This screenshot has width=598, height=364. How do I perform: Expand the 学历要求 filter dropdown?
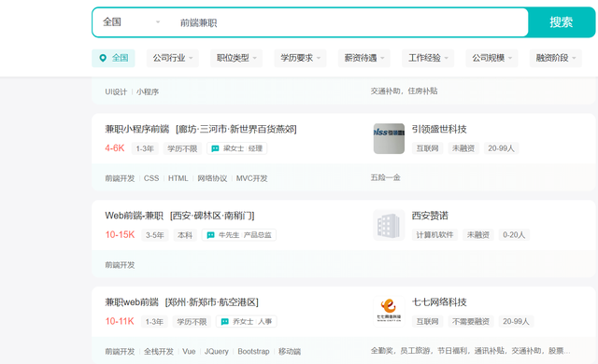(300, 58)
